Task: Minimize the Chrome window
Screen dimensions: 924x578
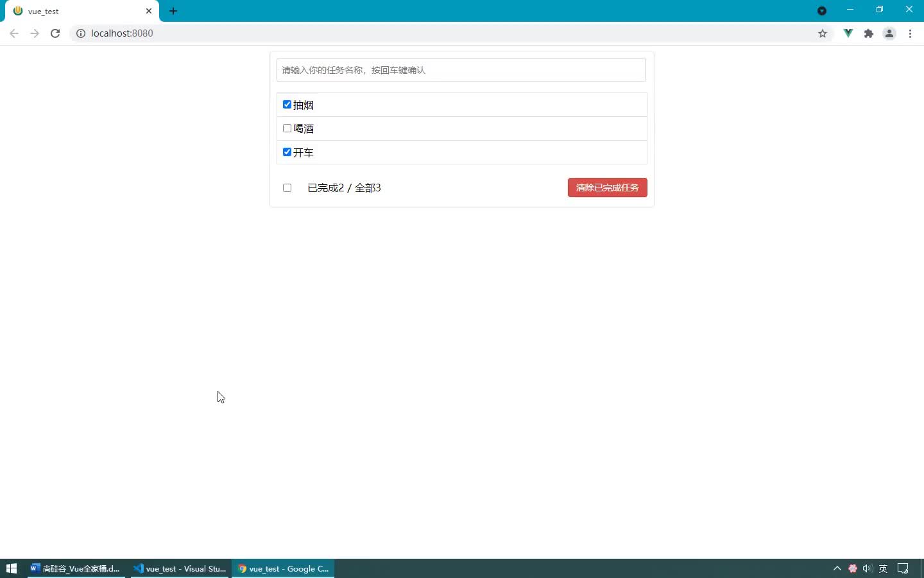Action: pyautogui.click(x=850, y=10)
